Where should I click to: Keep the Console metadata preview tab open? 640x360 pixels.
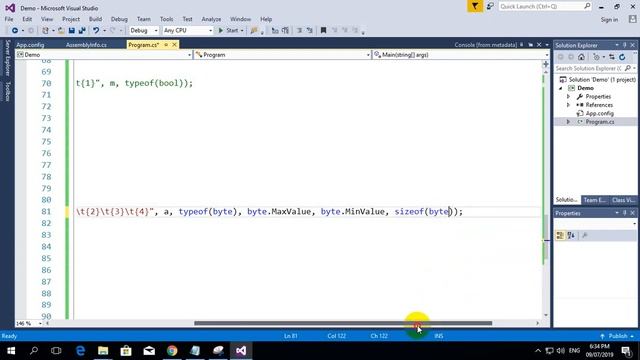(x=531, y=45)
